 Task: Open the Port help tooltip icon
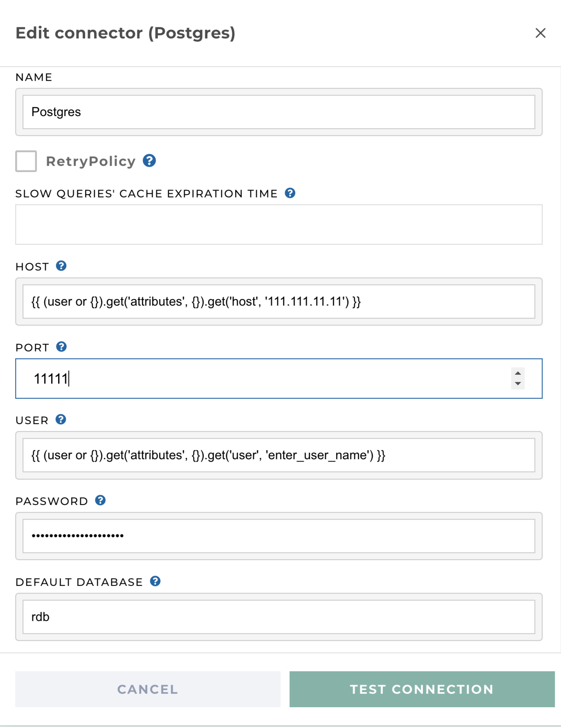click(x=61, y=347)
